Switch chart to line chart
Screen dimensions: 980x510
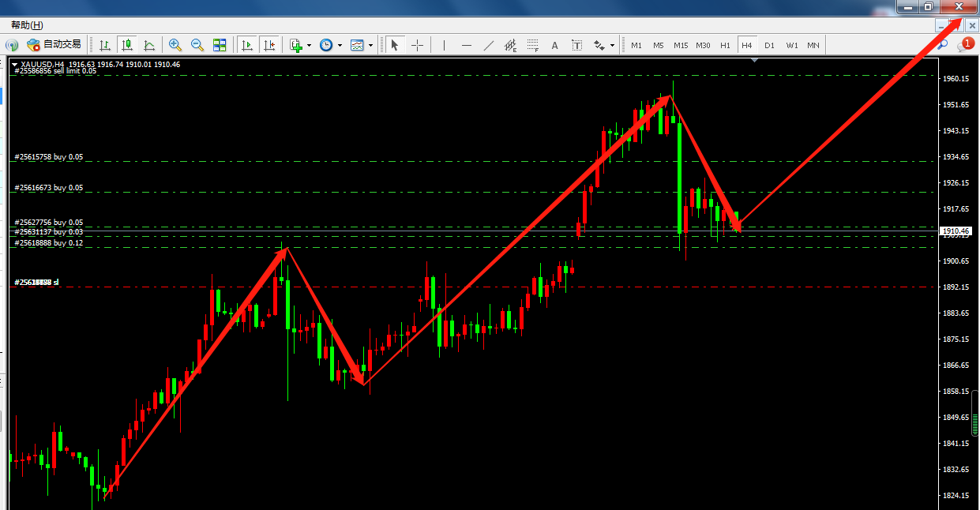click(x=148, y=45)
